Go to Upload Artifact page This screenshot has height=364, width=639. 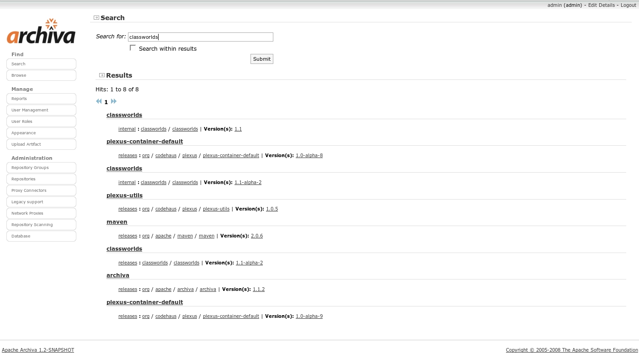(x=41, y=144)
